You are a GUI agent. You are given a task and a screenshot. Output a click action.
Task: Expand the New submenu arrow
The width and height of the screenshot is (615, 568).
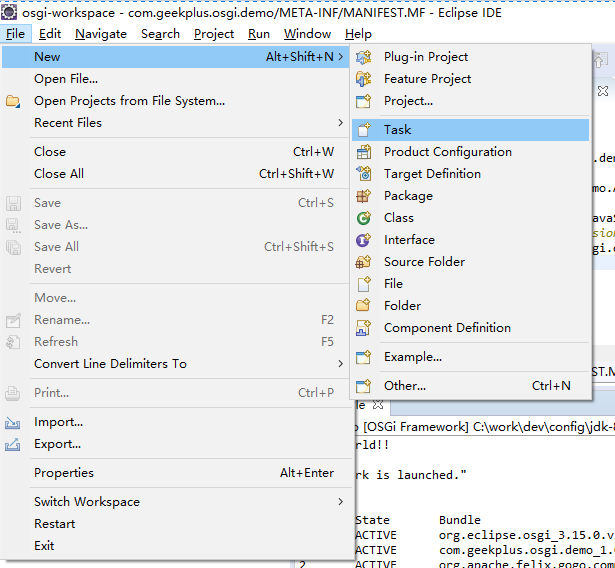[340, 57]
